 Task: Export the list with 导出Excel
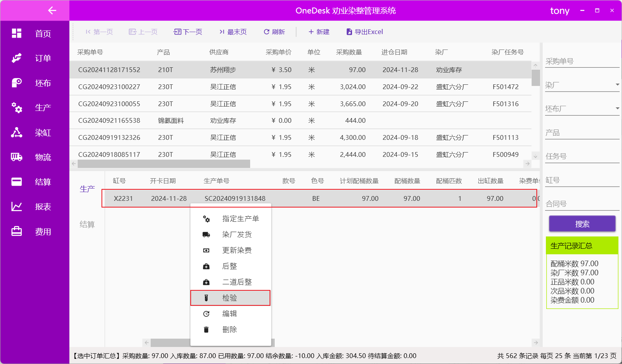pyautogui.click(x=365, y=32)
